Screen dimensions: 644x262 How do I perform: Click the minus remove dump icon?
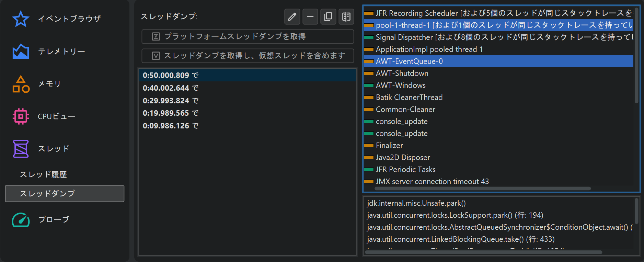310,16
